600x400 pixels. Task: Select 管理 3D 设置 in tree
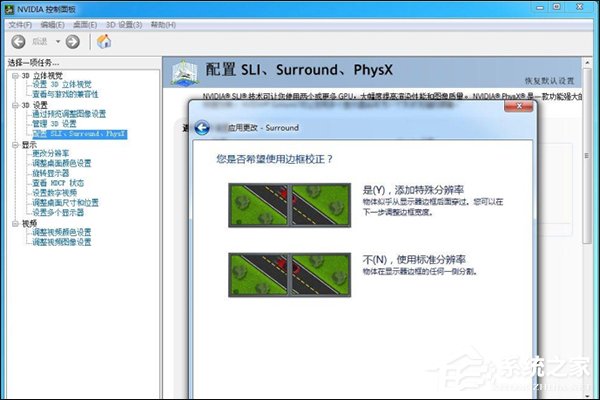(x=54, y=124)
